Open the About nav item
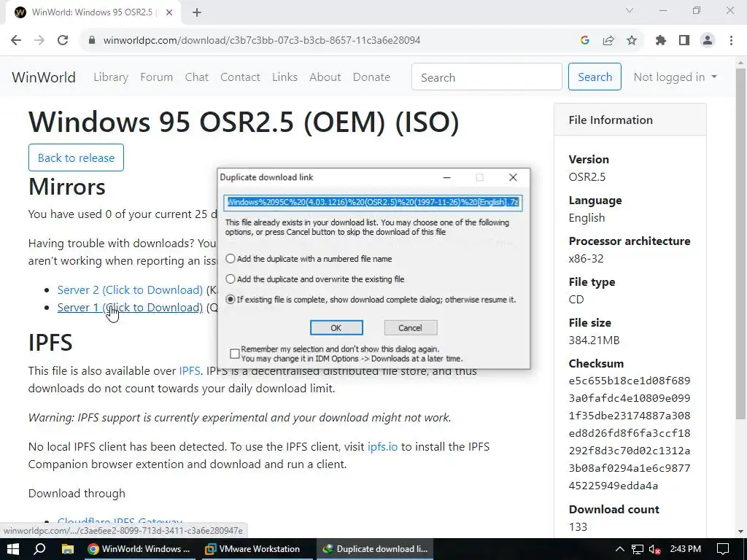Viewport: 747px width, 560px height. (325, 77)
